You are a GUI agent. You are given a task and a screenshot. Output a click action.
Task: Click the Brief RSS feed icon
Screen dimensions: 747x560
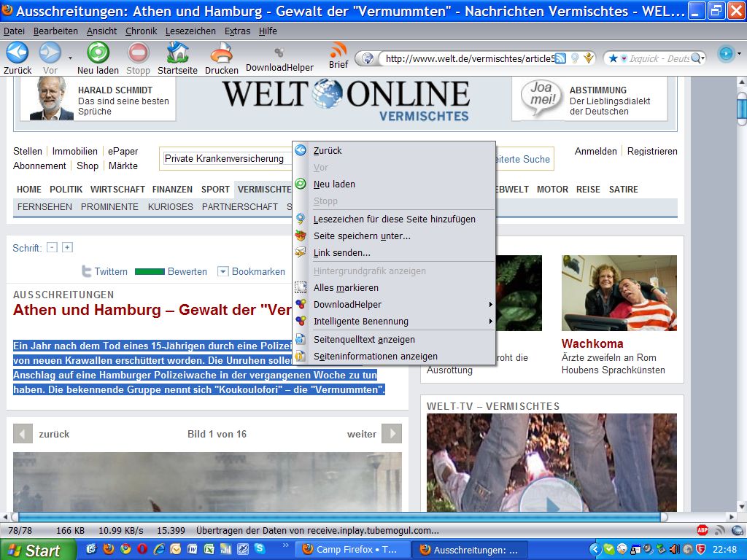(338, 50)
